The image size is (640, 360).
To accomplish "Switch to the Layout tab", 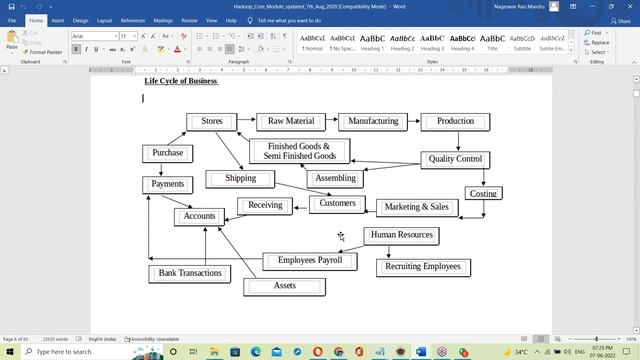I will tap(104, 20).
